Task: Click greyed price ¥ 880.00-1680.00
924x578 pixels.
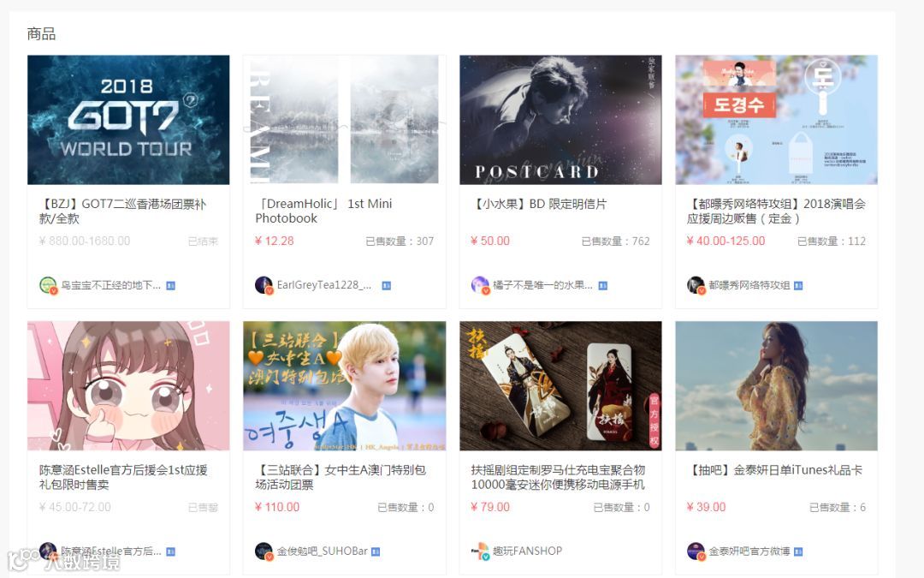Action: [84, 241]
